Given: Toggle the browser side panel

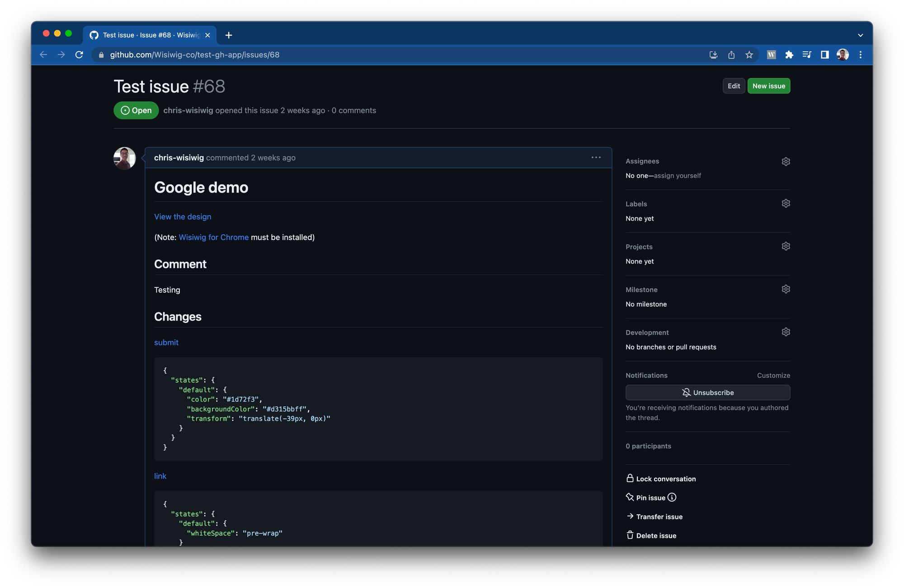Looking at the screenshot, I should pos(824,55).
